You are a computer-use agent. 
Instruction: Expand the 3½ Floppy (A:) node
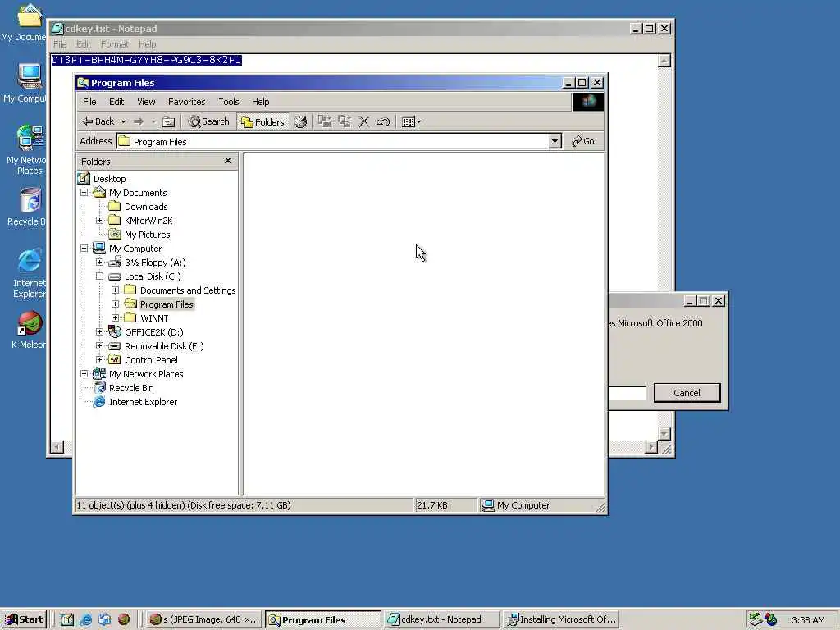coord(99,262)
